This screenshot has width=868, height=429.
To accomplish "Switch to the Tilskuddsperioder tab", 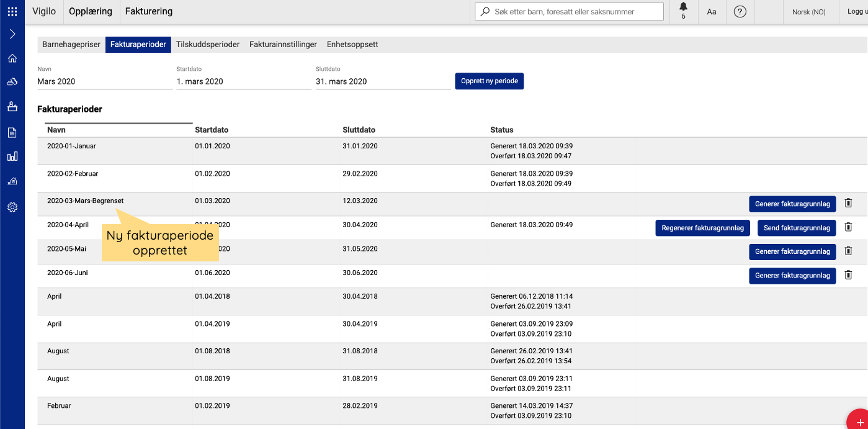I will pyautogui.click(x=207, y=45).
